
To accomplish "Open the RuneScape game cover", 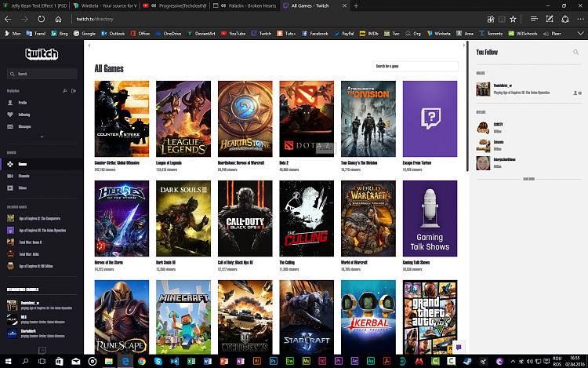I will (x=122, y=317).
